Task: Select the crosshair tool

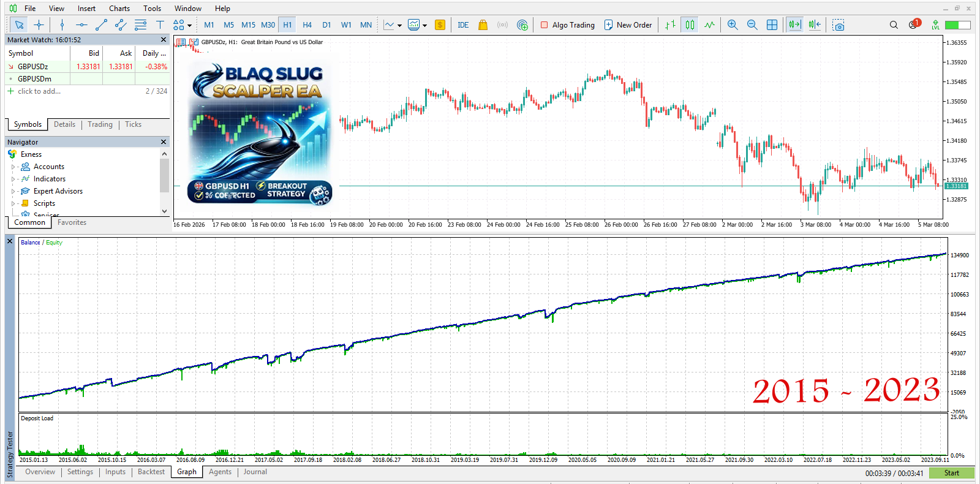Action: pyautogui.click(x=39, y=25)
